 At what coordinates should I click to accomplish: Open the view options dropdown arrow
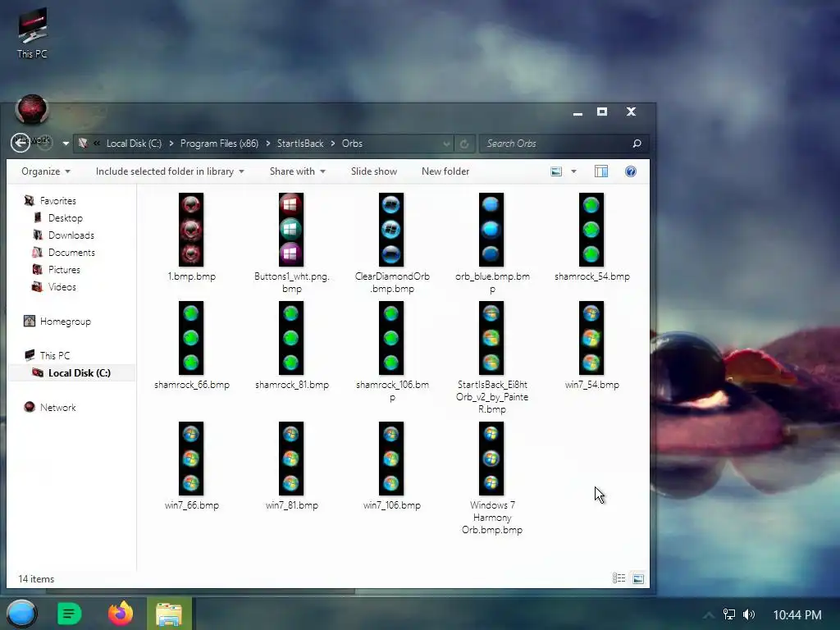coord(573,171)
